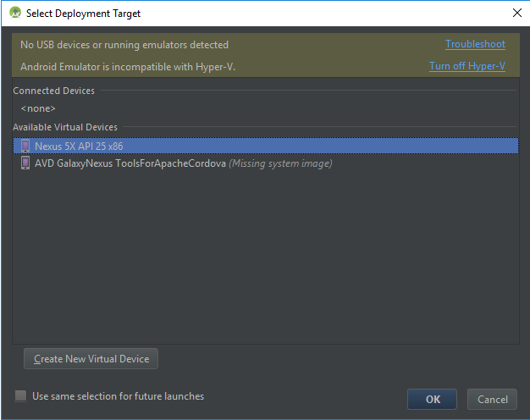Close the Select Deployment Target dialog
530x420 pixels.
tap(517, 13)
